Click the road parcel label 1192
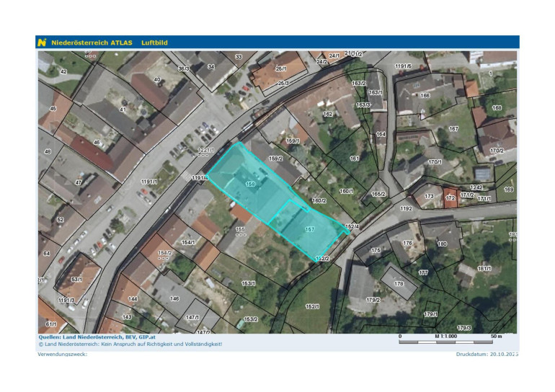This screenshot has width=555, height=392. (406, 208)
